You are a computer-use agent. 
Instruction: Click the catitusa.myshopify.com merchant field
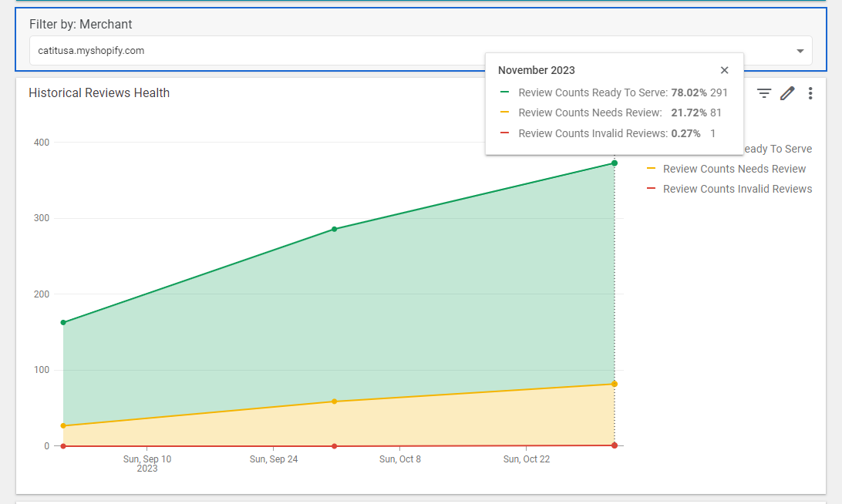(420, 50)
